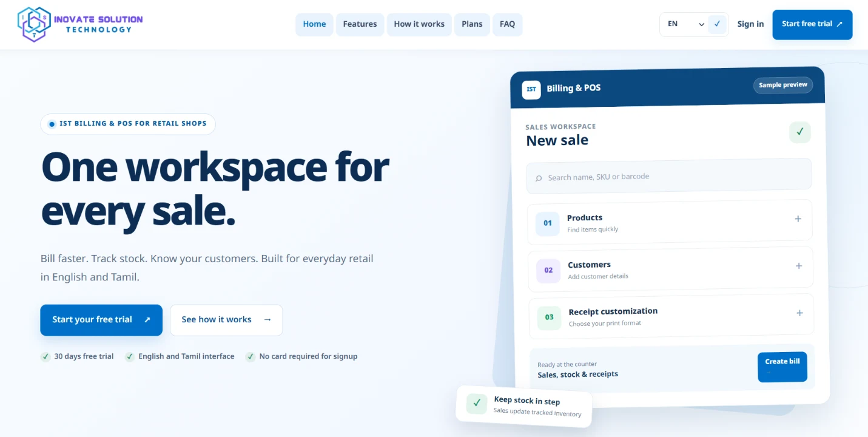Click the check icon beside No card required
The width and height of the screenshot is (868, 437).
251,357
